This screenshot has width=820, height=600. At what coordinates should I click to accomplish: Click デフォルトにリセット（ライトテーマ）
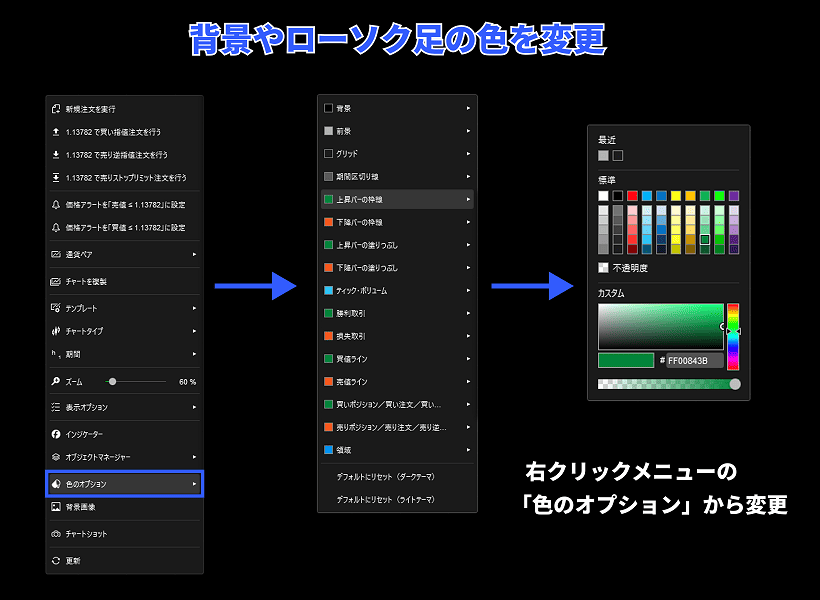pyautogui.click(x=385, y=500)
